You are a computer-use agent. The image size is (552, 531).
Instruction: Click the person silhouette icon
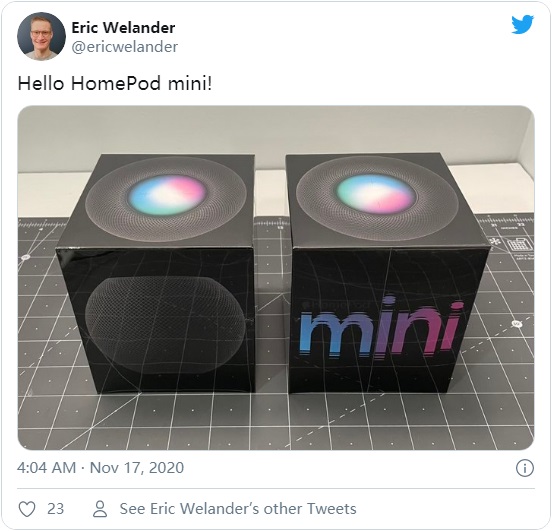click(100, 509)
